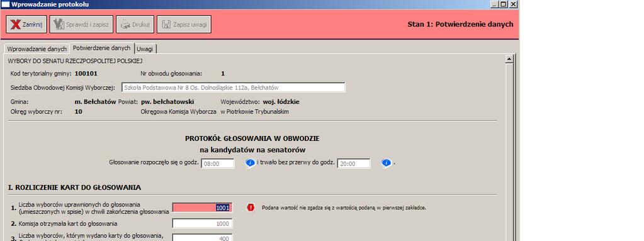The height and width of the screenshot is (241, 644).
Task: Click the red X icon on Zamknij
Action: pos(16,25)
